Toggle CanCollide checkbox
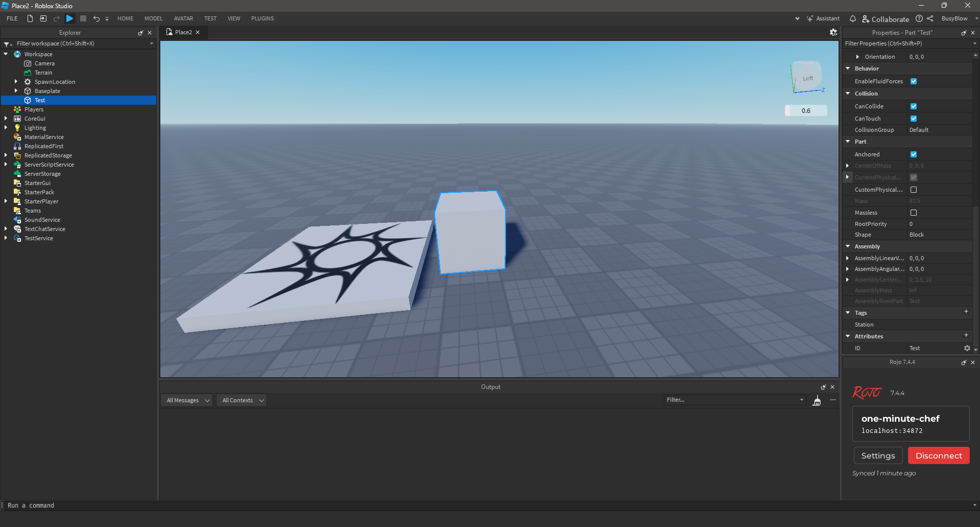Screen dimensions: 980x527 coord(914,106)
